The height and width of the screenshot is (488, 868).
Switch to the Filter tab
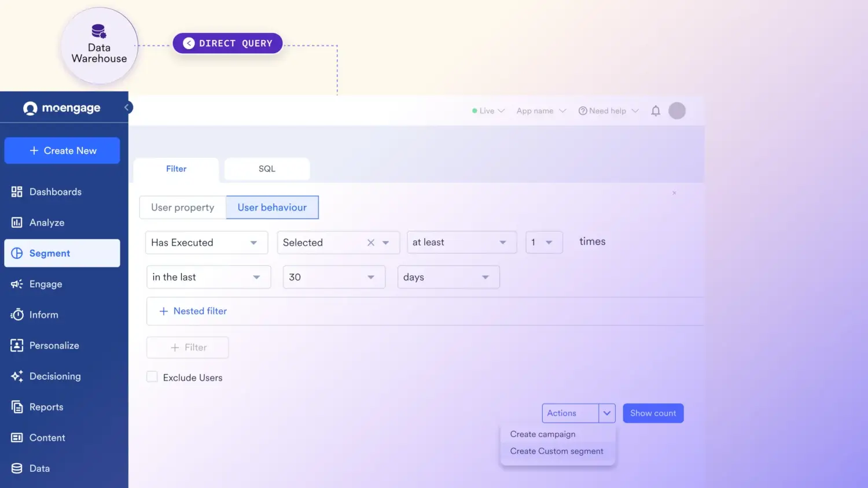pyautogui.click(x=176, y=169)
